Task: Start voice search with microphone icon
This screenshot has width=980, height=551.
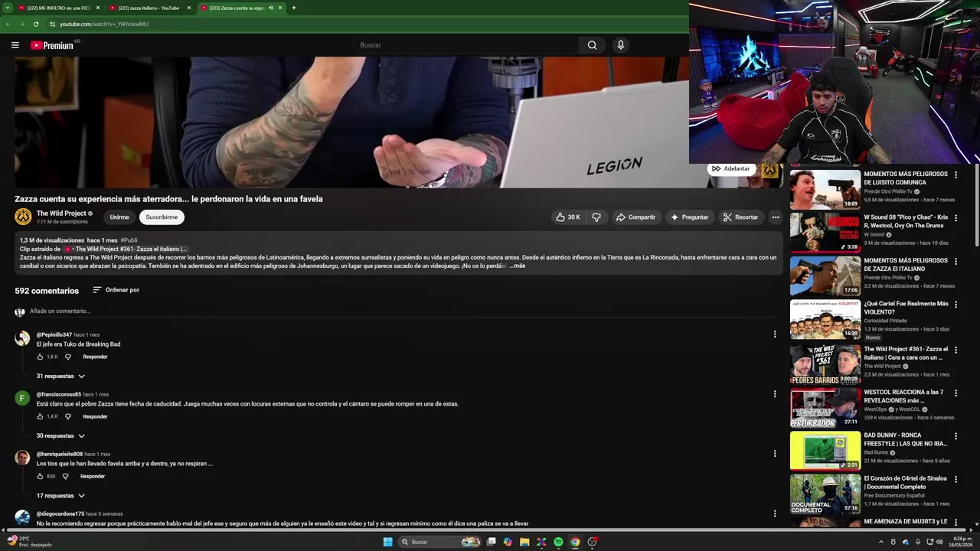Action: point(621,45)
